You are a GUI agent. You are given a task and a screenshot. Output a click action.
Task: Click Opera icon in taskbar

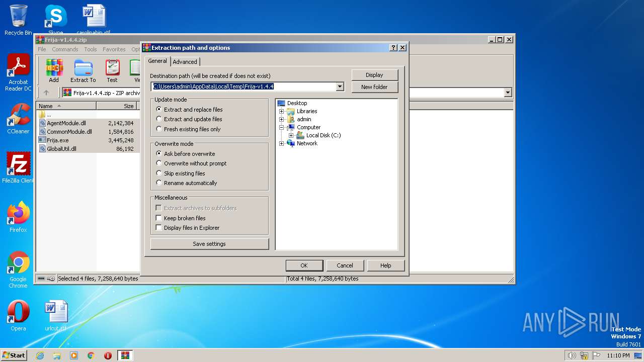tap(108, 355)
